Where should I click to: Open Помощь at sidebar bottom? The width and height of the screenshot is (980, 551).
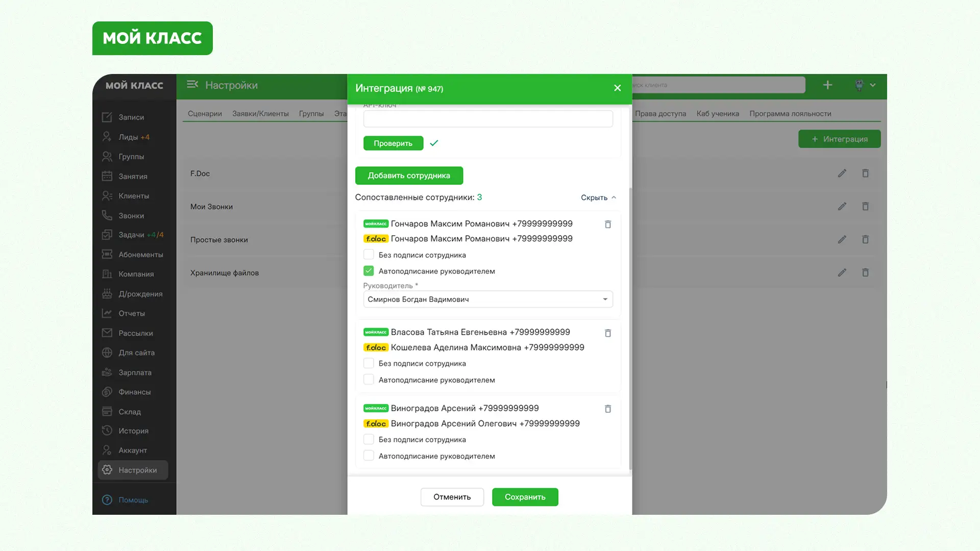point(133,500)
